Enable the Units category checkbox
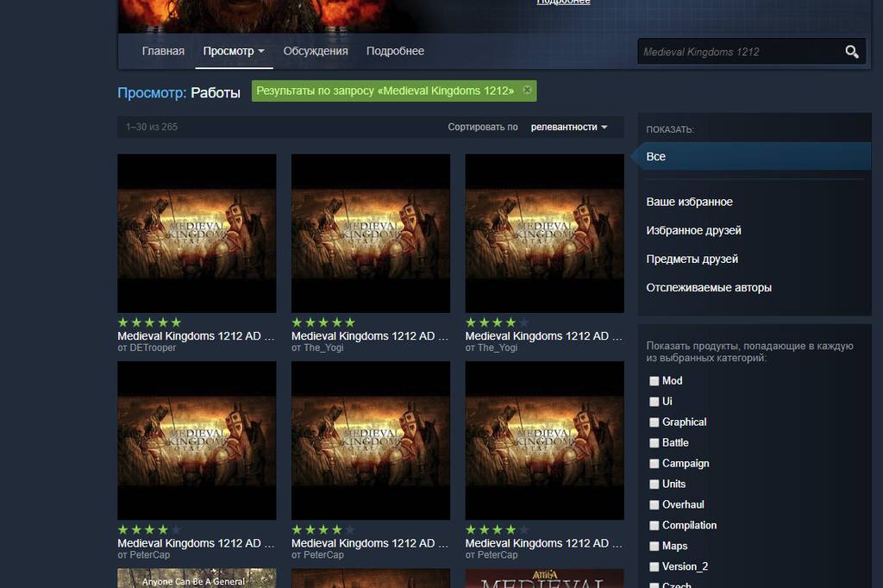The height and width of the screenshot is (588, 883). pyautogui.click(x=654, y=485)
